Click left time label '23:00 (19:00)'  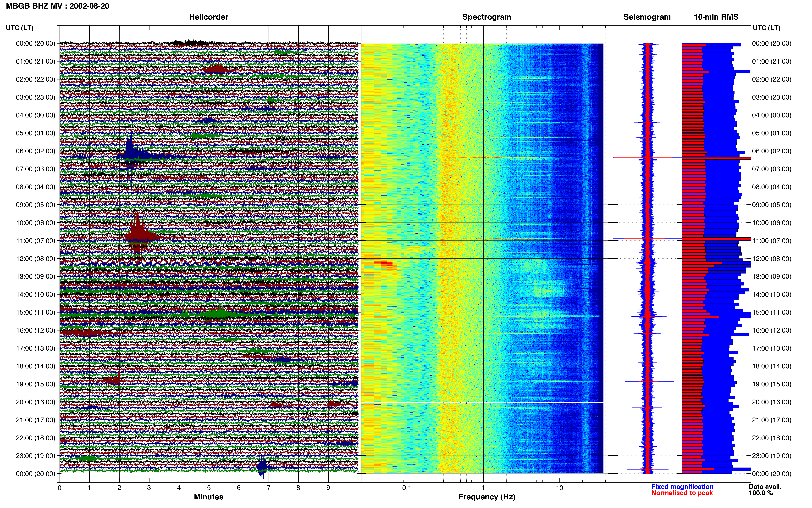pyautogui.click(x=36, y=456)
